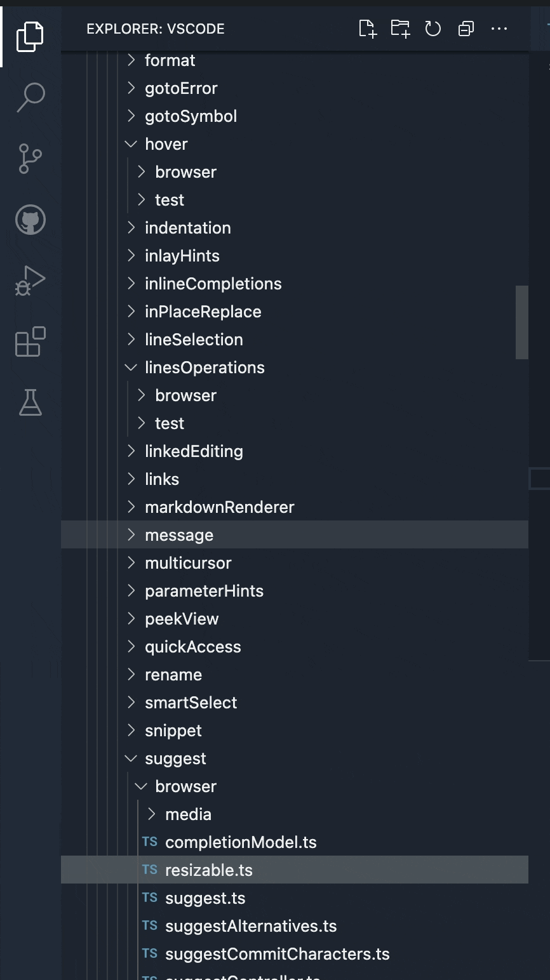550x980 pixels.
Task: Select the message folder
Action: click(x=179, y=534)
